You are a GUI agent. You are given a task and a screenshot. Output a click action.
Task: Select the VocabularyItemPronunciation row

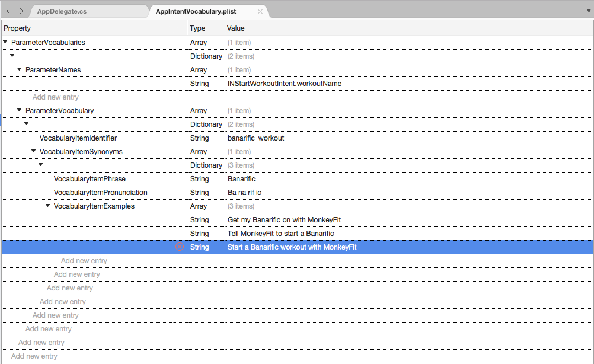click(x=101, y=193)
